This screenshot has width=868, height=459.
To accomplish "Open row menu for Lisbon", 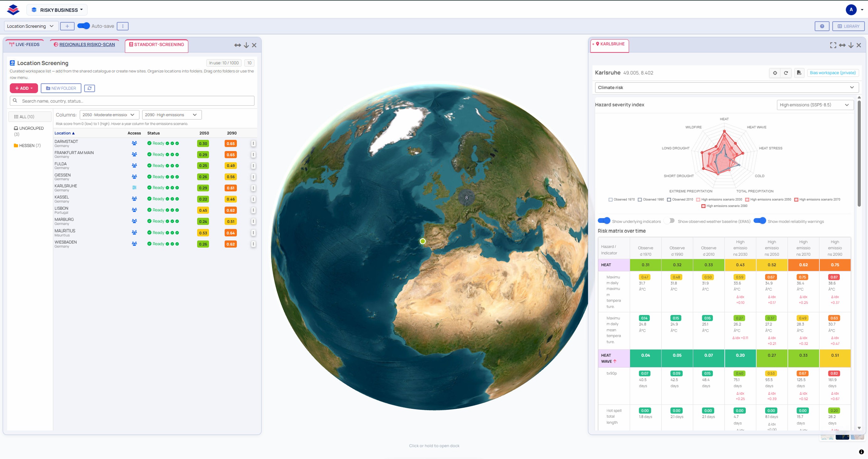I will tap(253, 210).
